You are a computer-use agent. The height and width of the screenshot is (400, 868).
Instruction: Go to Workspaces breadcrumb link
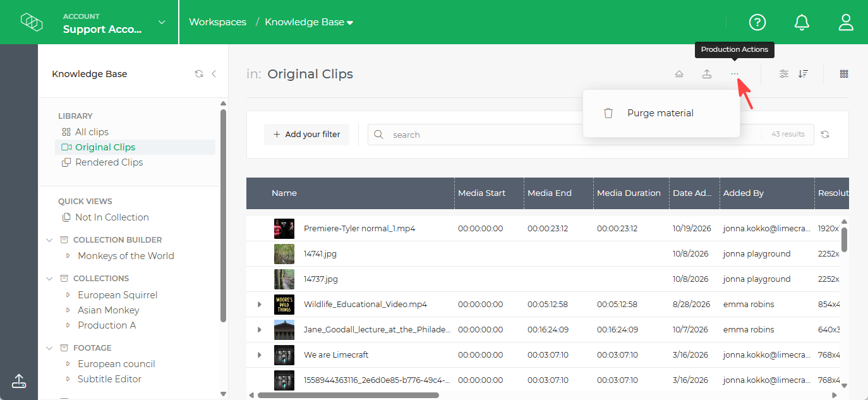click(218, 22)
